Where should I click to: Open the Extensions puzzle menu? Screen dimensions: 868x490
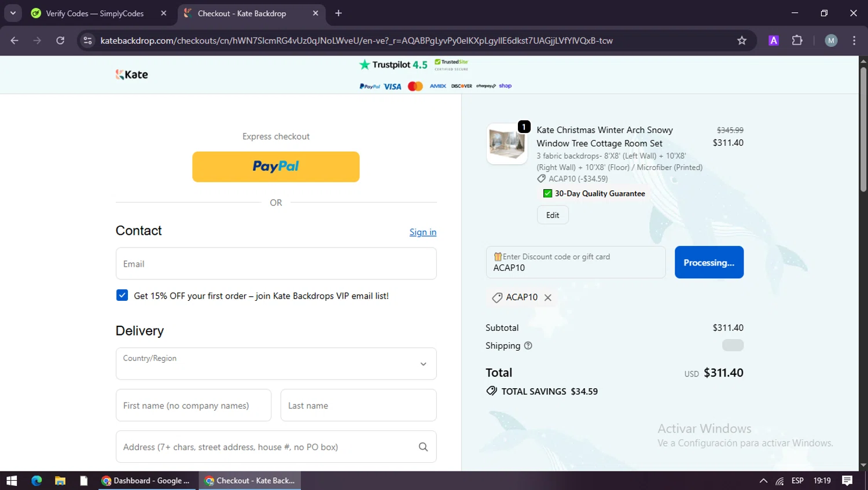(797, 40)
